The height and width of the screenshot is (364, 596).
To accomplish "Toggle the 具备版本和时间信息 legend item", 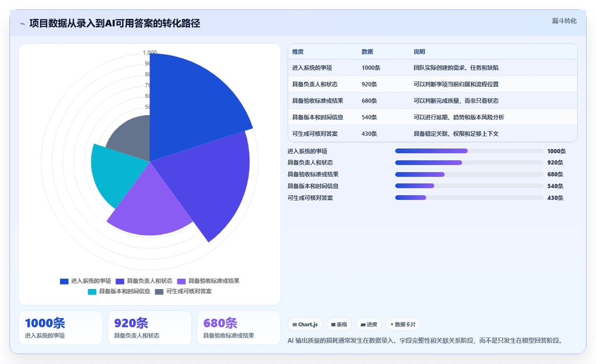I will pos(119,291).
